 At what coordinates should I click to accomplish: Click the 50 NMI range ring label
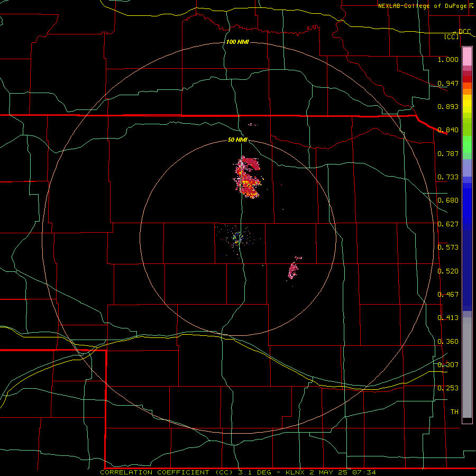237,140
